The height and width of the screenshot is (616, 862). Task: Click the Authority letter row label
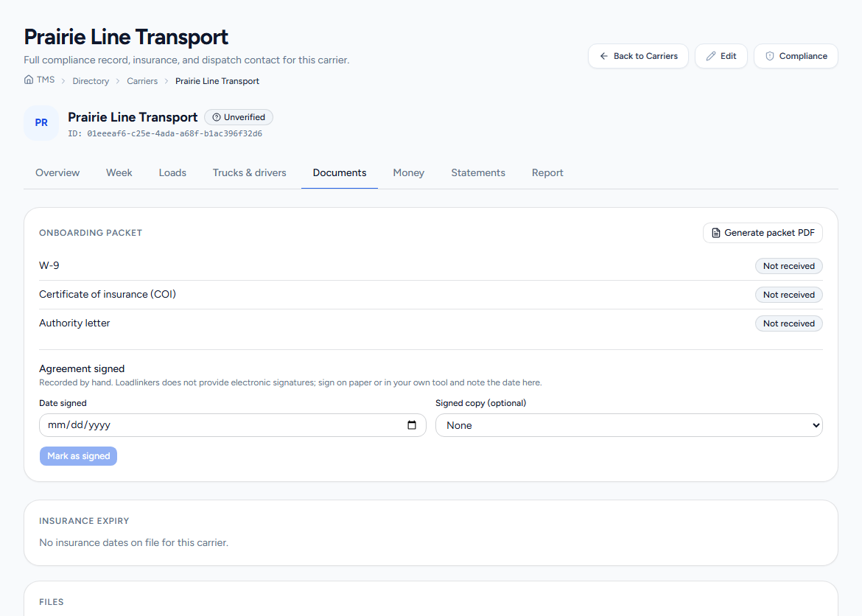[x=74, y=323]
